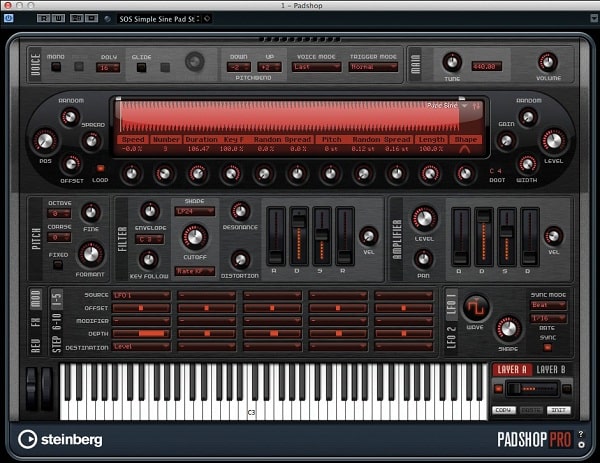Viewport: 600px width, 463px height.
Task: Click the filter Resonance knob
Action: click(240, 211)
